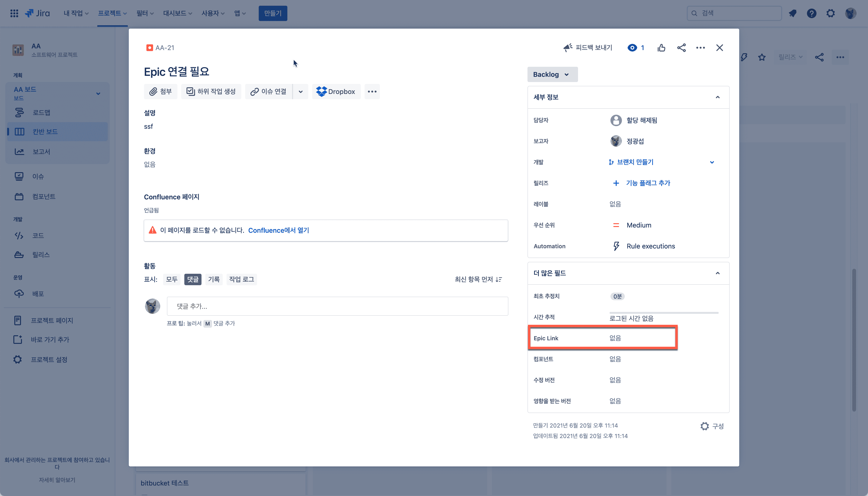The height and width of the screenshot is (496, 868).
Task: Open the Backlog status dropdown
Action: pos(552,74)
